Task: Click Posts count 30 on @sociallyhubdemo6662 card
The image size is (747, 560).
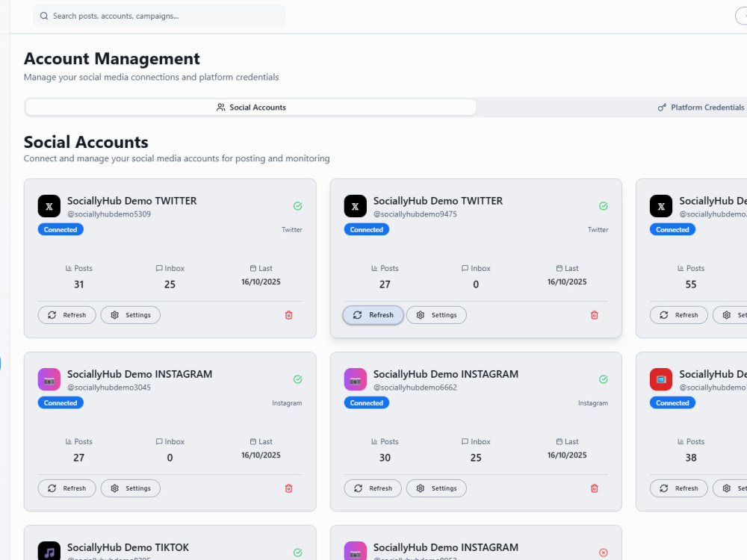Action: tap(385, 458)
